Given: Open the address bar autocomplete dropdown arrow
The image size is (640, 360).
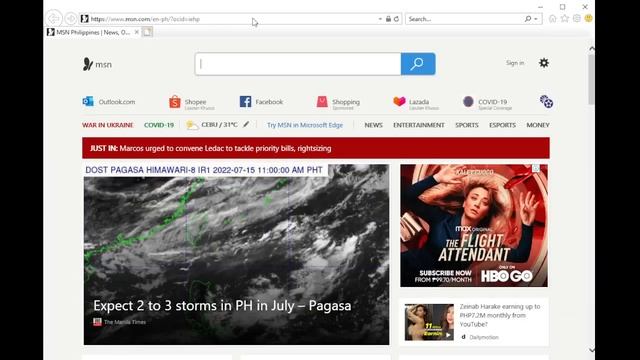Looking at the screenshot, I should point(380,19).
